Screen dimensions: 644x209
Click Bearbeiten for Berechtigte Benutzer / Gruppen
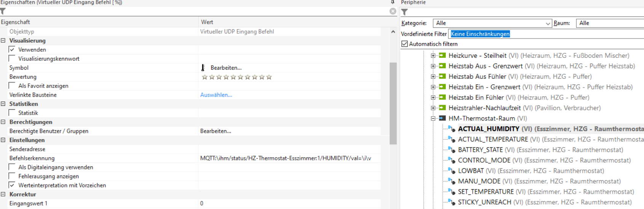pos(216,131)
